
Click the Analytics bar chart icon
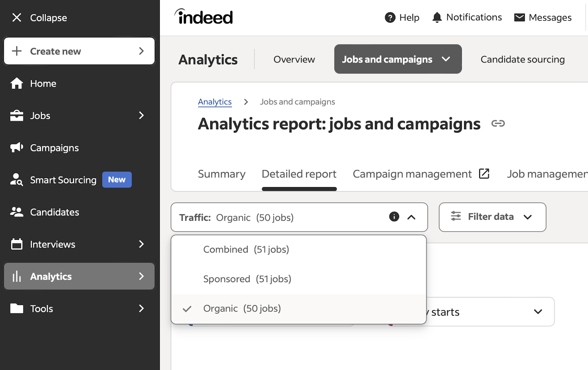tap(17, 276)
